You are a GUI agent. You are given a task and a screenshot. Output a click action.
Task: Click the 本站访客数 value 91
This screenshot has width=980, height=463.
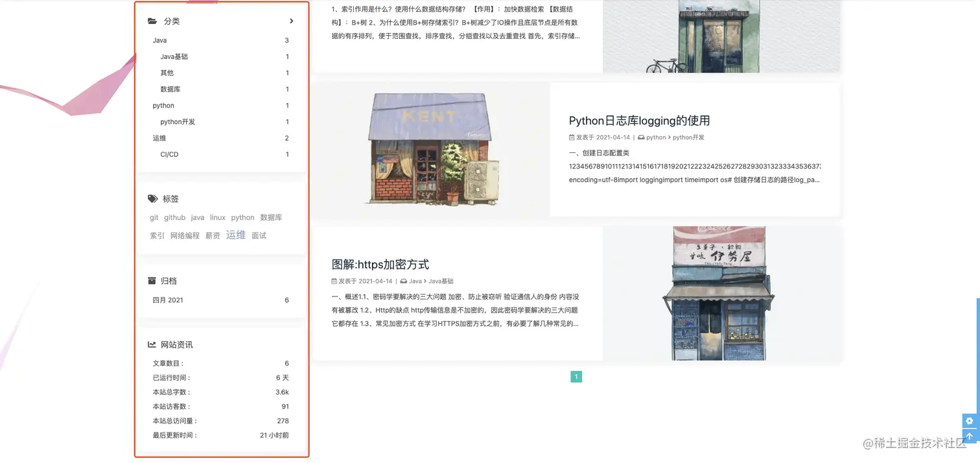tap(285, 407)
